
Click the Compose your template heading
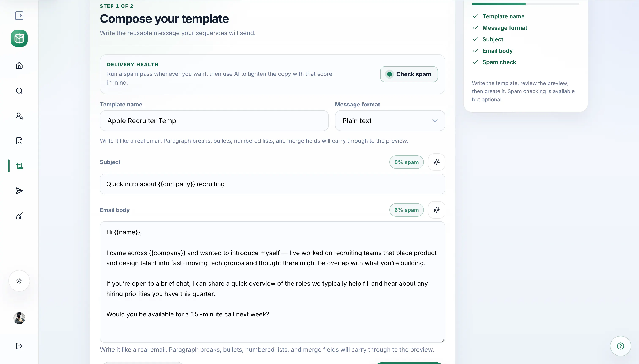click(164, 19)
